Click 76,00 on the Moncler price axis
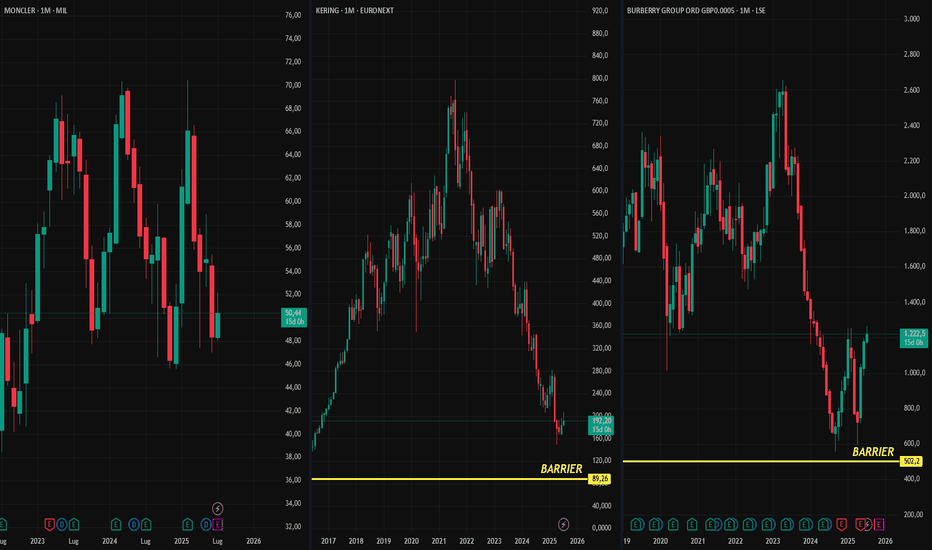The image size is (932, 550). [x=292, y=15]
